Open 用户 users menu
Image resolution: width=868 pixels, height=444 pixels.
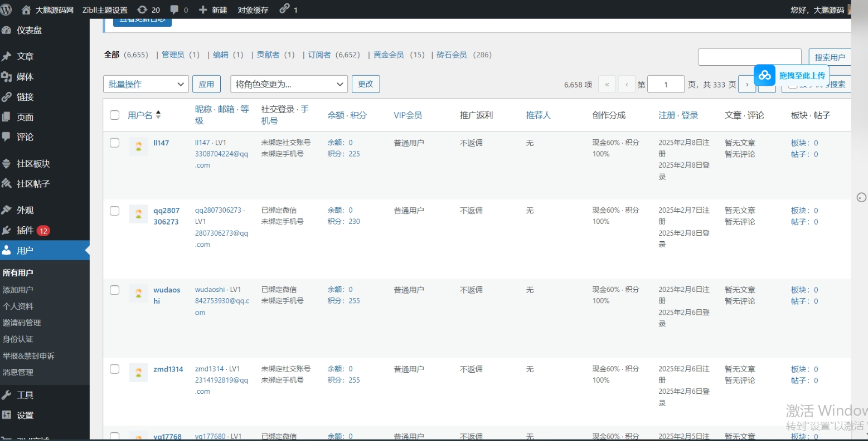[45, 251]
